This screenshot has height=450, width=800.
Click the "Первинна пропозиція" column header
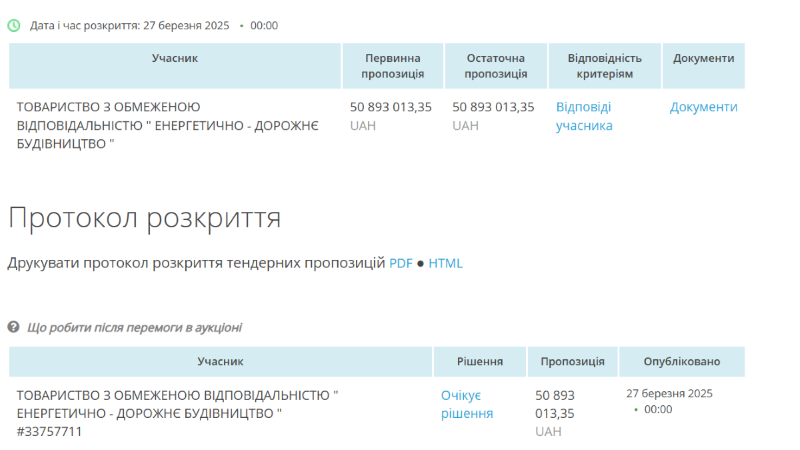pos(393,66)
